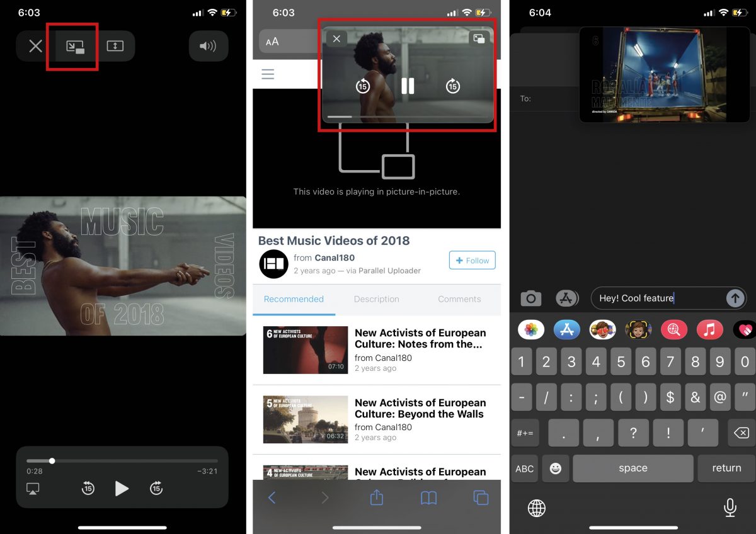The height and width of the screenshot is (534, 756).
Task: Toggle the fullscreen video aspect fill button
Action: [115, 46]
